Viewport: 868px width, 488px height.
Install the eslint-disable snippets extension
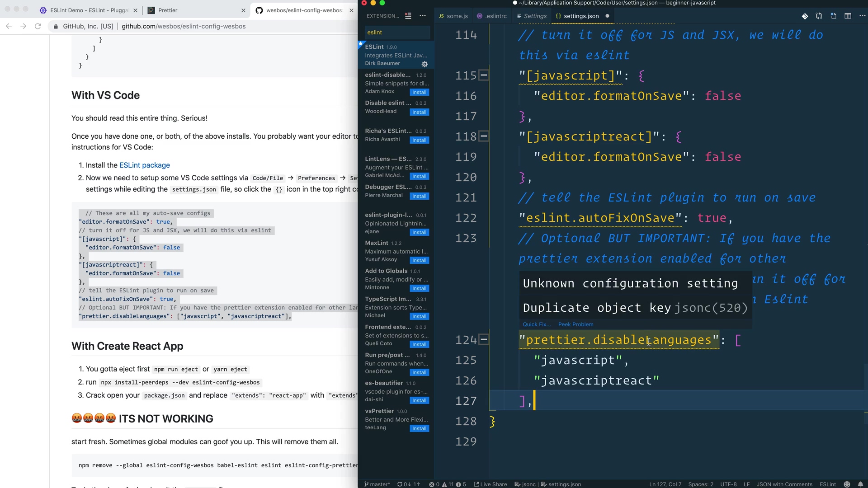(419, 92)
